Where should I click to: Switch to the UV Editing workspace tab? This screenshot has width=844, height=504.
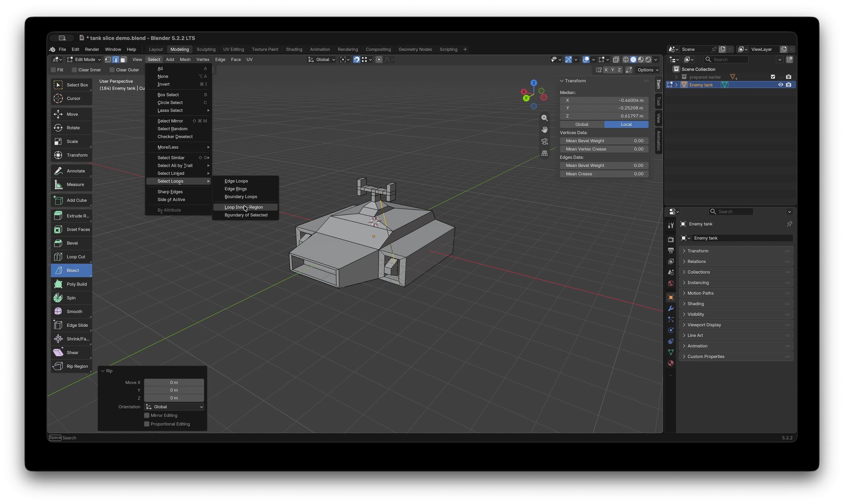[233, 49]
